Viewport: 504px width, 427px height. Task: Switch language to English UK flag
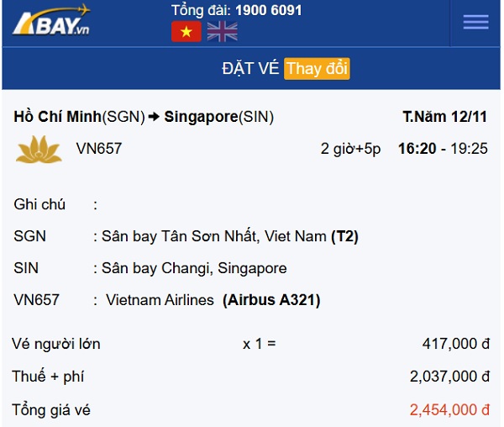[x=223, y=31]
